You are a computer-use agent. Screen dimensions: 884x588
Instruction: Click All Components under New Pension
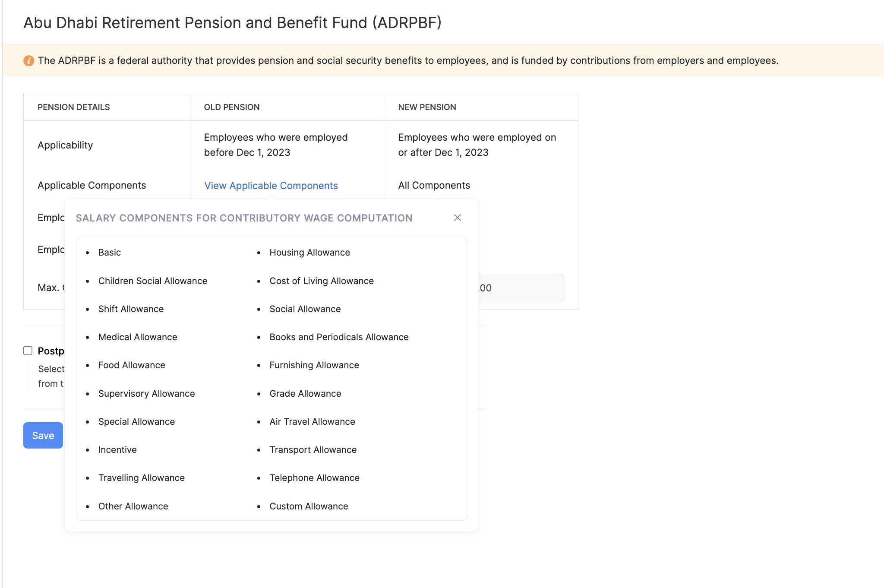(434, 185)
